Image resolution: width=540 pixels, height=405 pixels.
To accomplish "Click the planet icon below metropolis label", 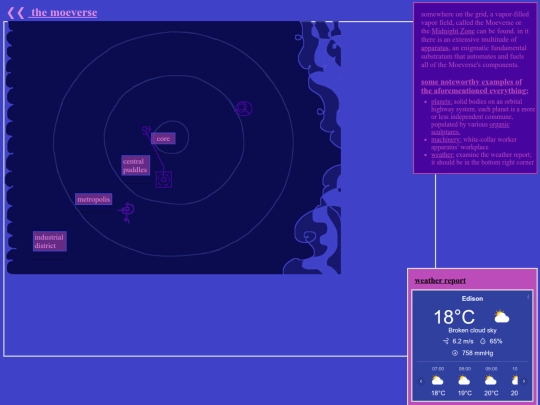I will point(126,212).
